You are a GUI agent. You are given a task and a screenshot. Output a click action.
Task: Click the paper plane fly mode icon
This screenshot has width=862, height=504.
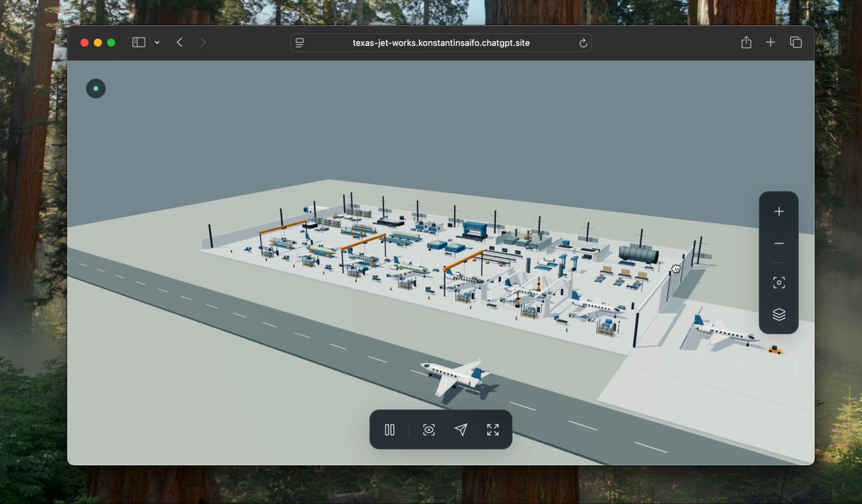click(461, 430)
